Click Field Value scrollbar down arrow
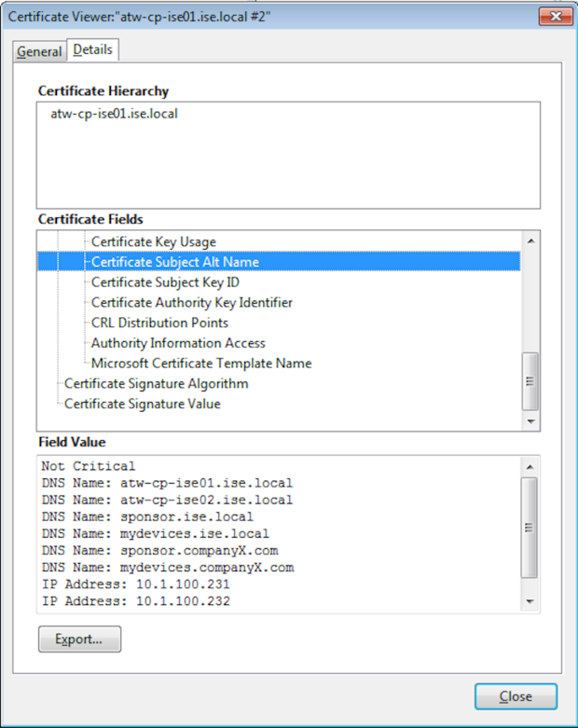The width and height of the screenshot is (578, 728). pyautogui.click(x=530, y=601)
